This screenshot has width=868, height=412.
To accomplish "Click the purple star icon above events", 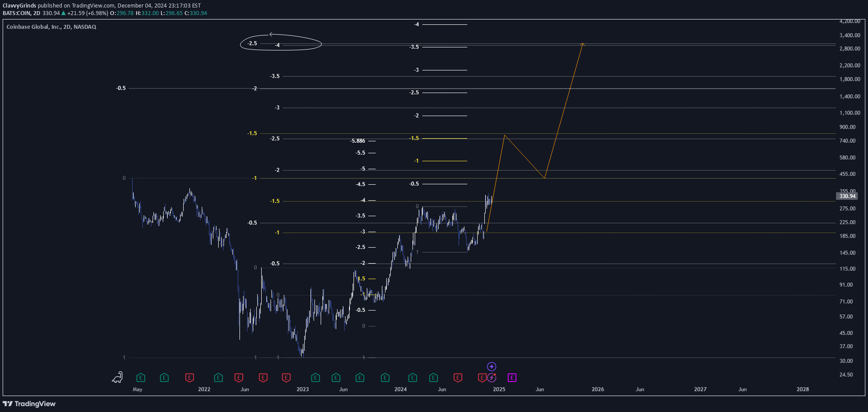I will click(491, 367).
